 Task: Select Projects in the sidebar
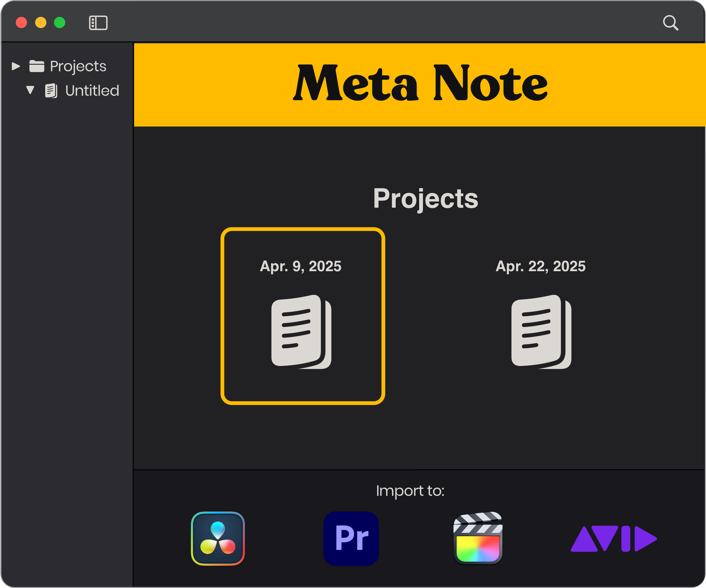point(78,66)
